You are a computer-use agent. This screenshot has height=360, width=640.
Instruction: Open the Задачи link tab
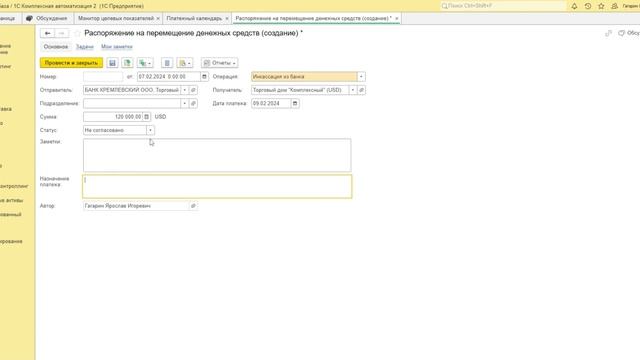click(x=84, y=47)
